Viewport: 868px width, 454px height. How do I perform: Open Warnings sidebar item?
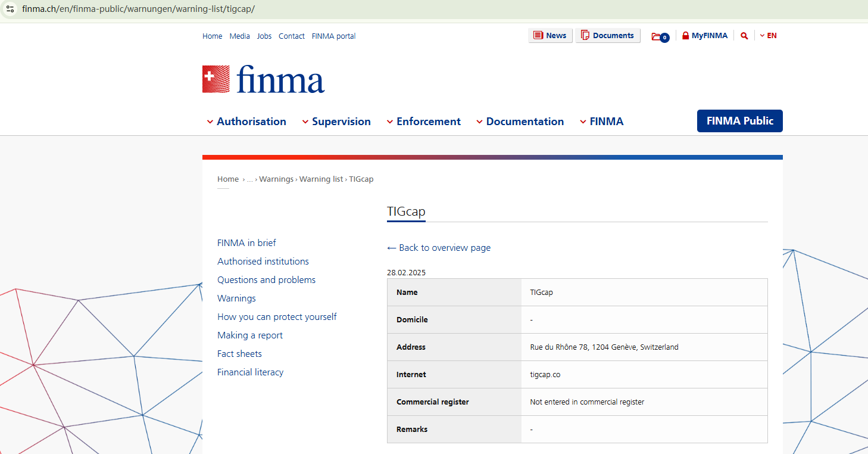[236, 298]
